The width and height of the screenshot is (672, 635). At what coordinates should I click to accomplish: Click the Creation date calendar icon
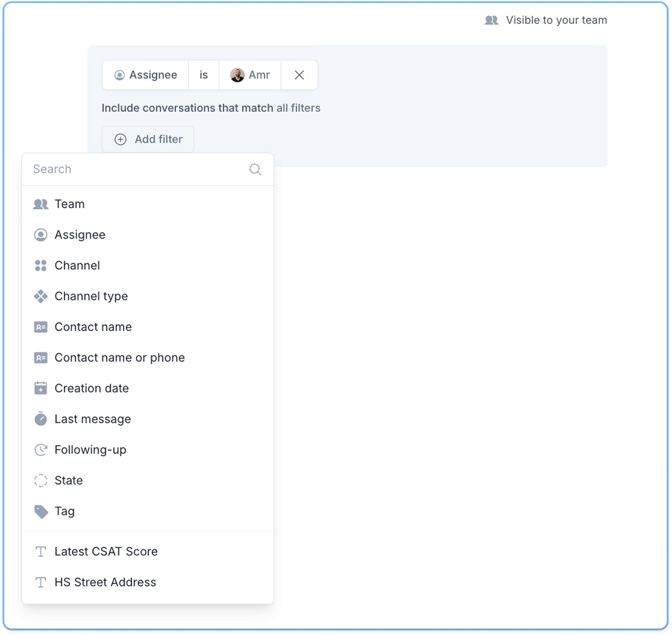click(x=41, y=388)
